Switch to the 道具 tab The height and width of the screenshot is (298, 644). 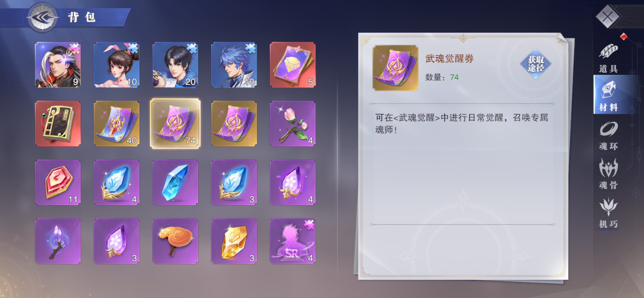(608, 58)
